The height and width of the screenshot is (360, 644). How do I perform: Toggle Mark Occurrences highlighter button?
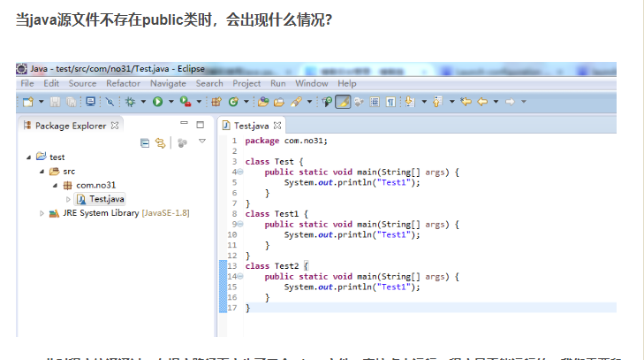click(x=343, y=102)
